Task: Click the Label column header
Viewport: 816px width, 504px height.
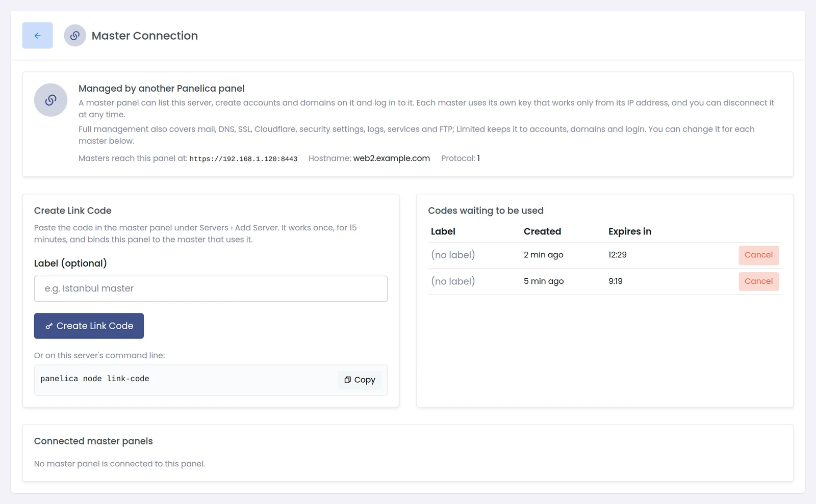Action: (443, 231)
